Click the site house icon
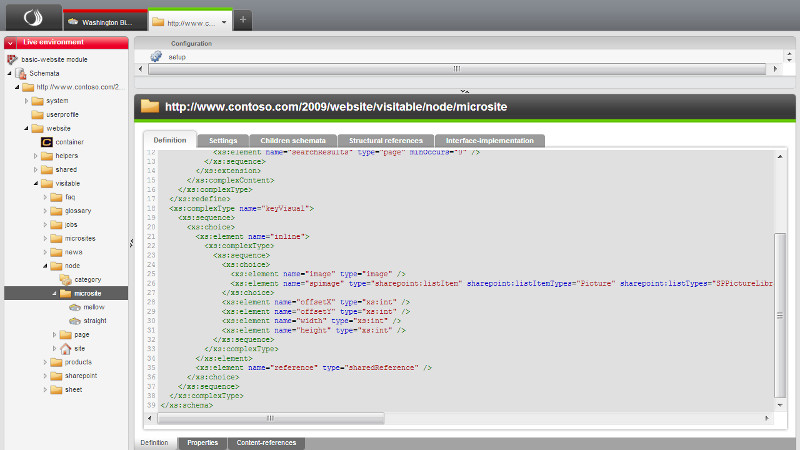The height and width of the screenshot is (450, 800). click(x=66, y=348)
